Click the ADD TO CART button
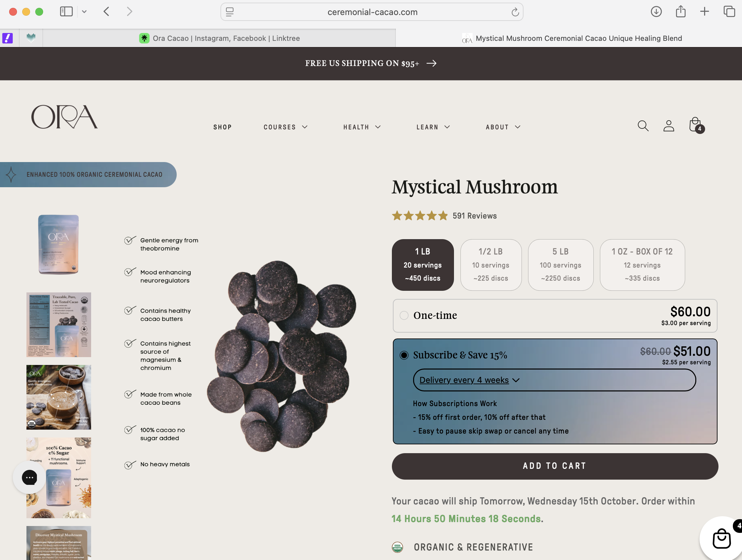Image resolution: width=742 pixels, height=560 pixels. 555,466
